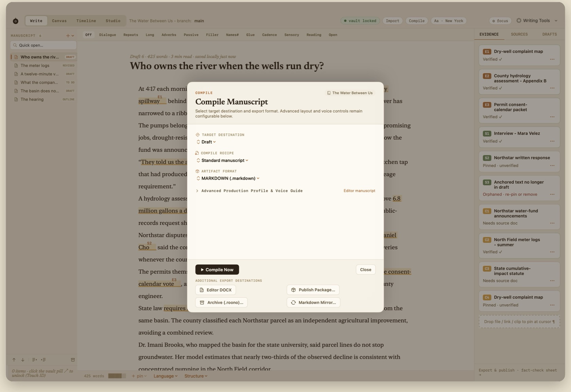Image resolution: width=571 pixels, height=392 pixels.
Task: Open the Sources tab in right panel
Action: [519, 34]
